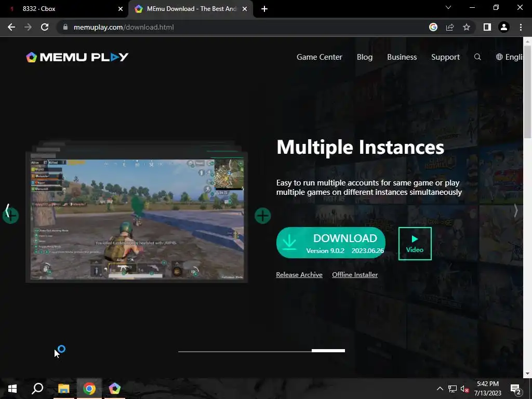Open the notification center icon
Image resolution: width=532 pixels, height=399 pixels.
[x=515, y=389]
